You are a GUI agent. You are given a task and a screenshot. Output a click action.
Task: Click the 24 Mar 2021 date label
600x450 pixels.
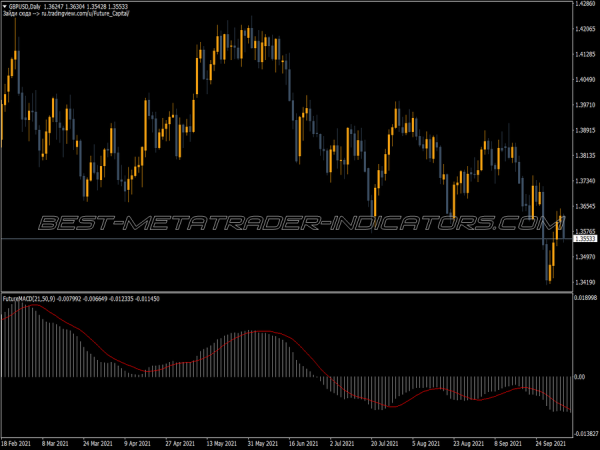click(98, 444)
